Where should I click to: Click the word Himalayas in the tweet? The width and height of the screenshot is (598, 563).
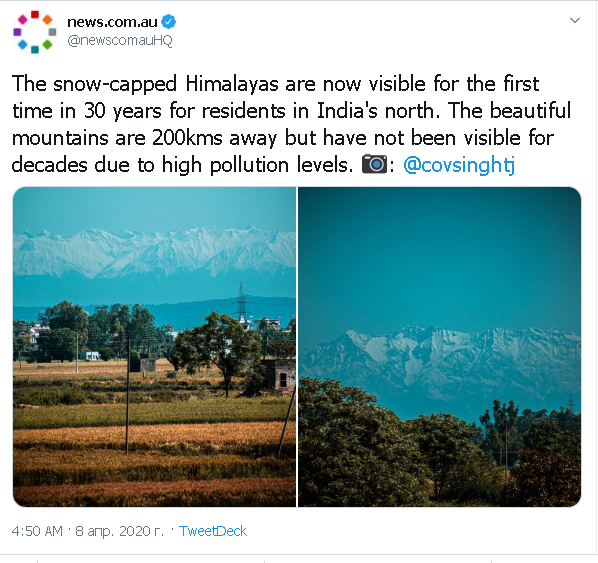coord(232,84)
